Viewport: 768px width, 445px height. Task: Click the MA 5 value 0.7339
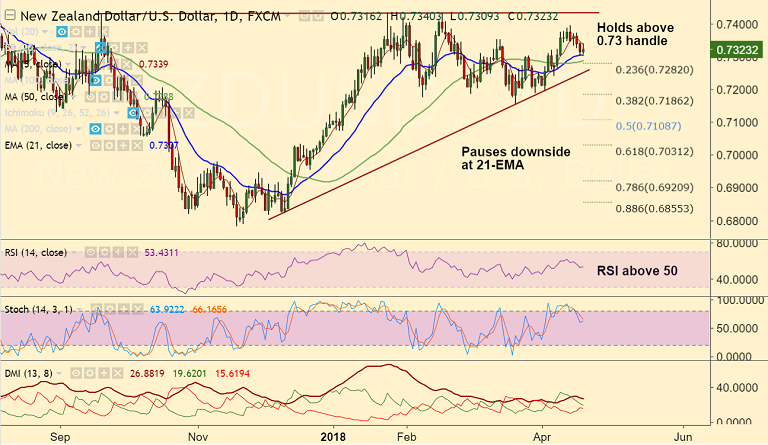pyautogui.click(x=153, y=64)
